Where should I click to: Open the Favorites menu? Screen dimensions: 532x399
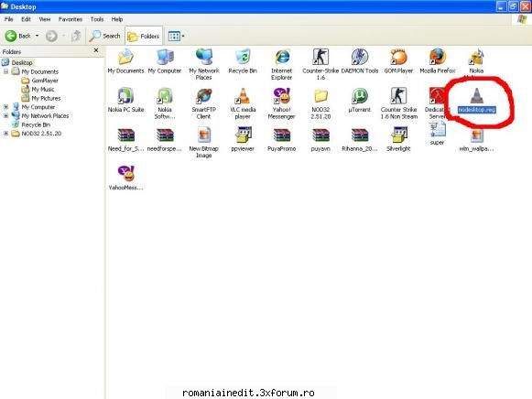pyautogui.click(x=71, y=19)
